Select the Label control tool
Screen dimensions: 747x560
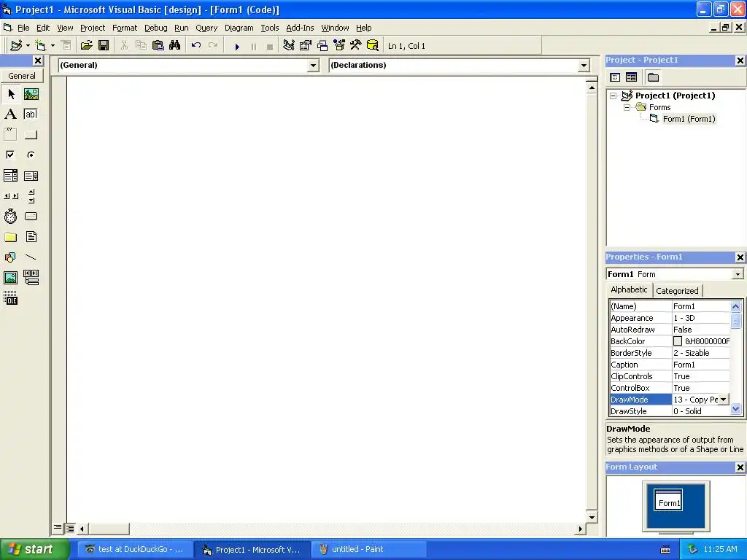10,114
